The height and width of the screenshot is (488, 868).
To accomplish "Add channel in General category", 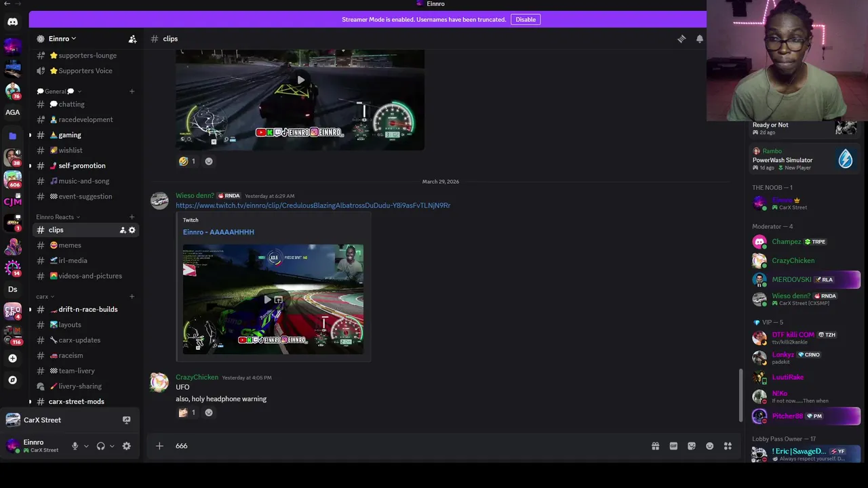I will pos(132,91).
